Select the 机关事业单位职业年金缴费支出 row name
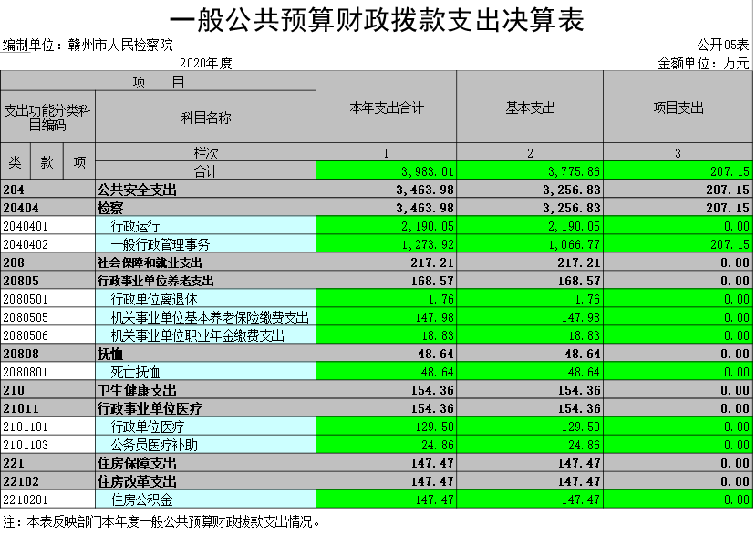Image resolution: width=756 pixels, height=535 pixels. coord(197,335)
